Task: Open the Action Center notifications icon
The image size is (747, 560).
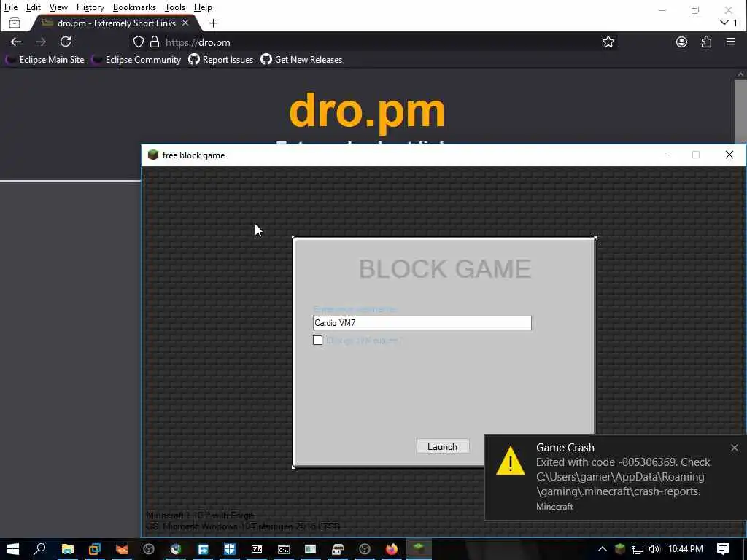Action: tap(723, 549)
